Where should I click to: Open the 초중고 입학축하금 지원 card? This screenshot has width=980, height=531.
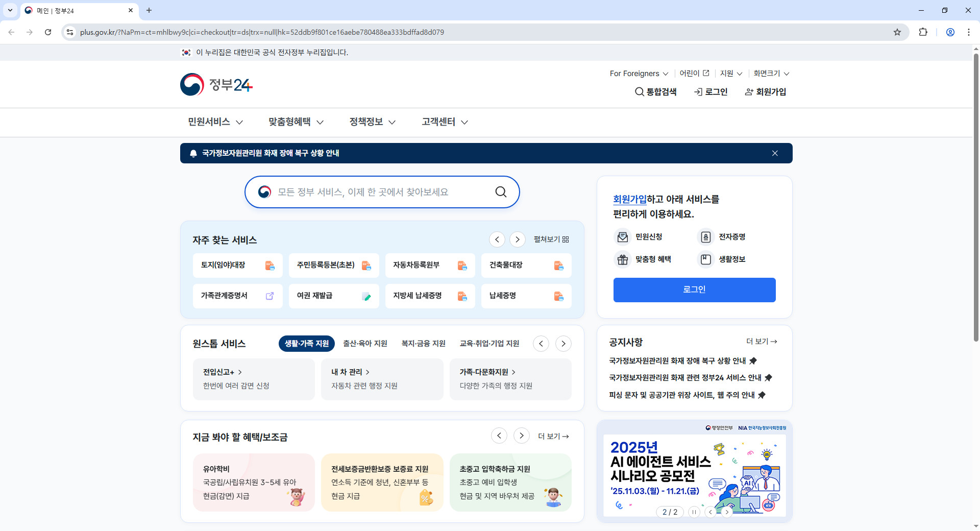(x=510, y=482)
